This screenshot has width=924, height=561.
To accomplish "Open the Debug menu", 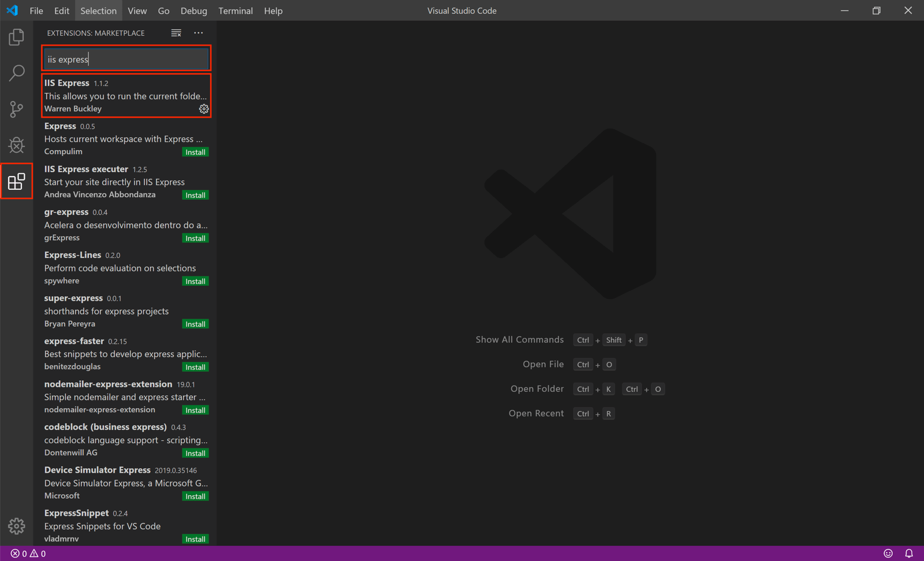I will [x=193, y=10].
